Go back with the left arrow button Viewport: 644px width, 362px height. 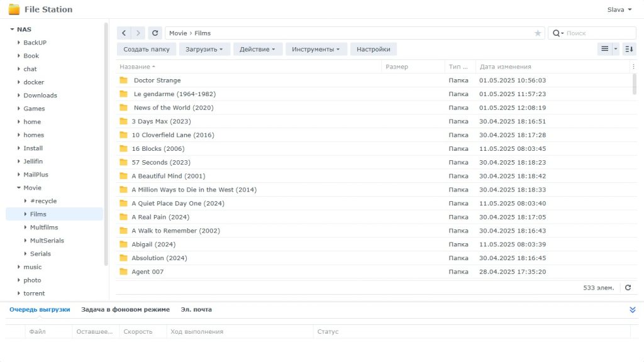124,33
